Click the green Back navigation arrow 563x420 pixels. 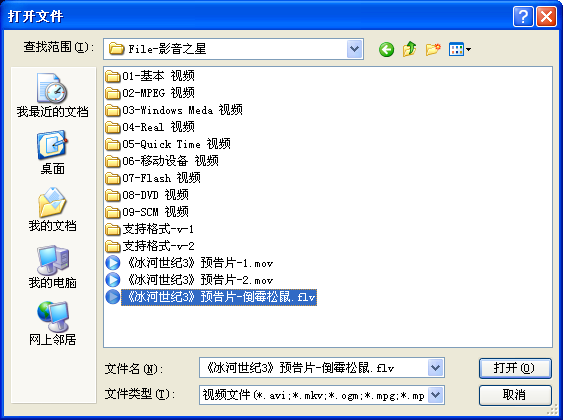[x=386, y=49]
